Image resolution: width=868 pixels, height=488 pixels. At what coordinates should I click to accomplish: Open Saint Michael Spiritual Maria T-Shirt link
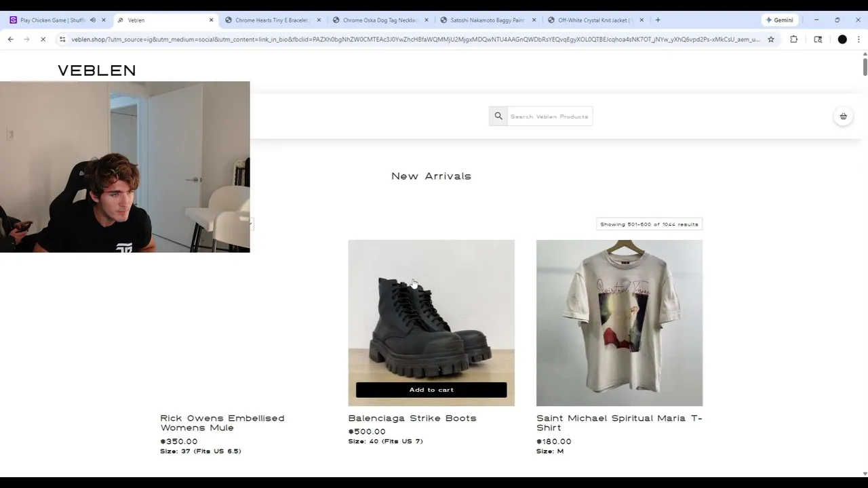[619, 423]
